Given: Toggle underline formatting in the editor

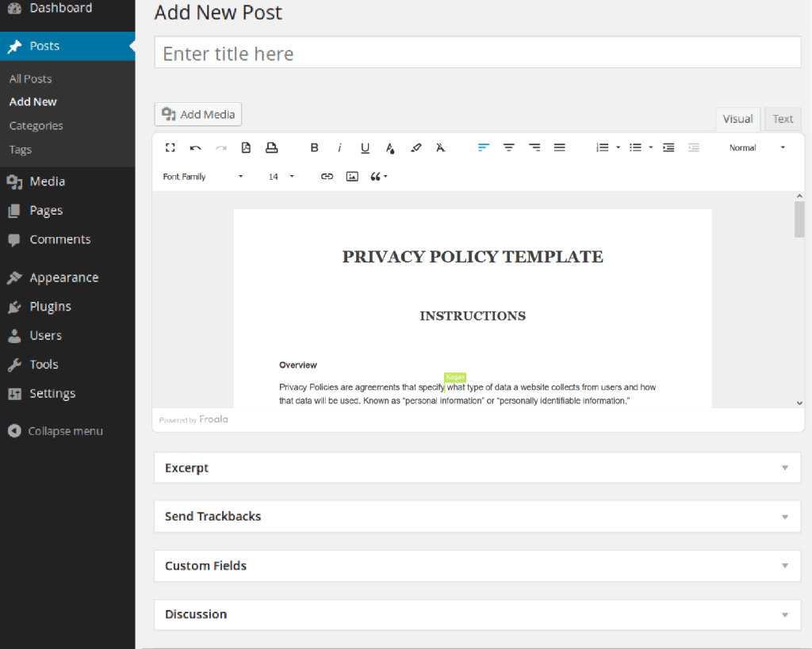Looking at the screenshot, I should (x=365, y=147).
